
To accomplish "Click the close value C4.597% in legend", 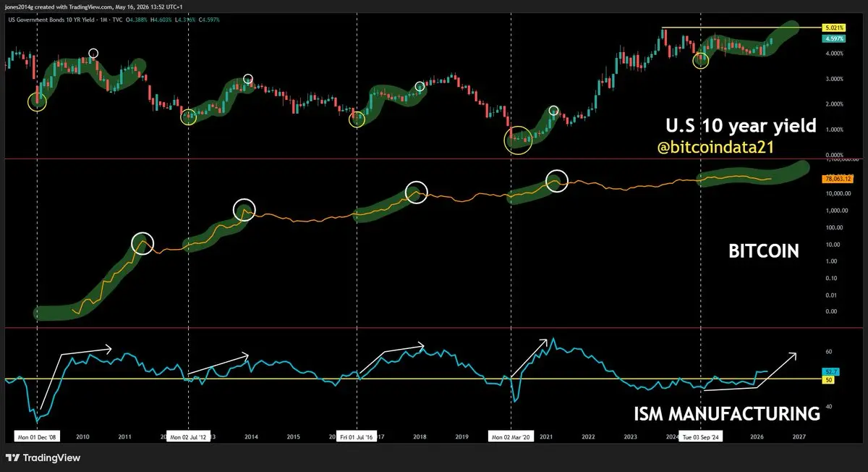I will [x=209, y=20].
